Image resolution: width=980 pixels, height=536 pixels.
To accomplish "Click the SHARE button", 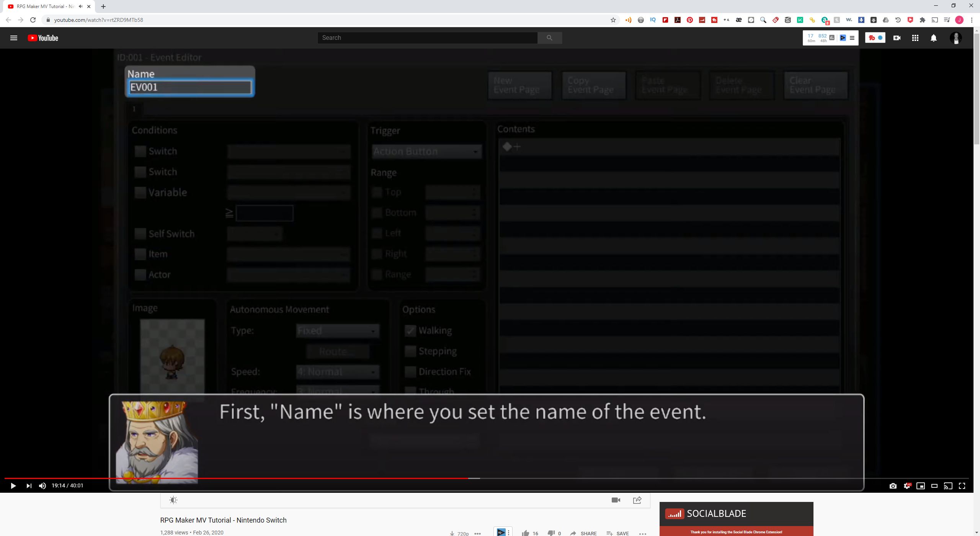I will pyautogui.click(x=583, y=533).
